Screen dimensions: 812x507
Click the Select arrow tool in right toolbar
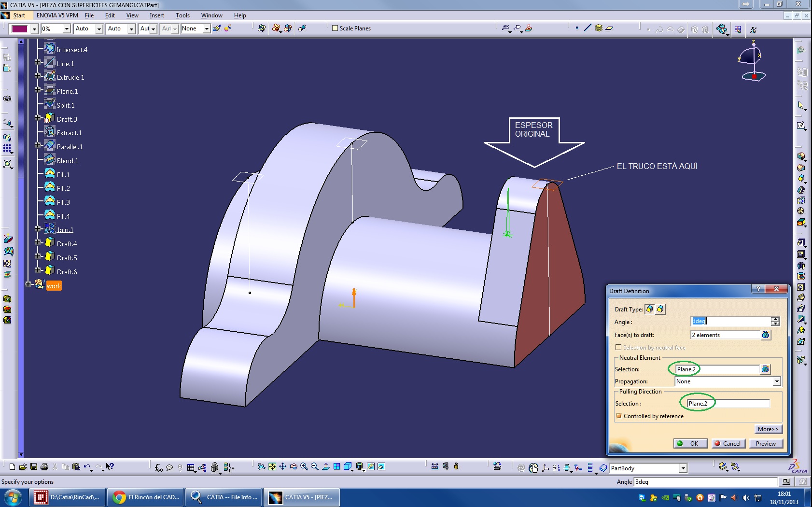801,105
